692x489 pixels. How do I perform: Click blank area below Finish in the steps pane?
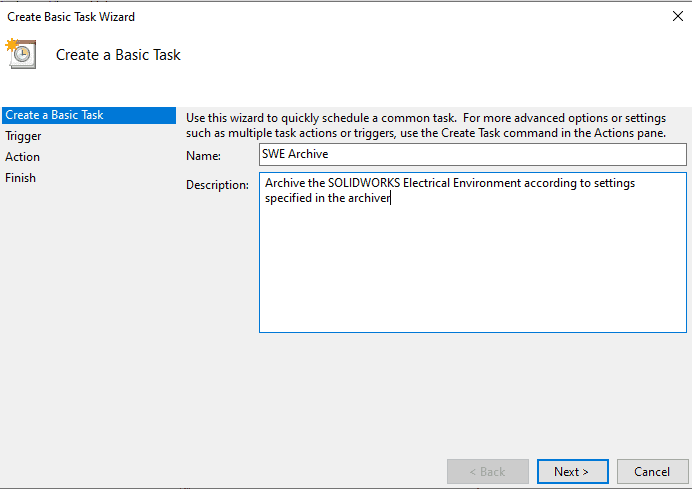tap(85, 320)
